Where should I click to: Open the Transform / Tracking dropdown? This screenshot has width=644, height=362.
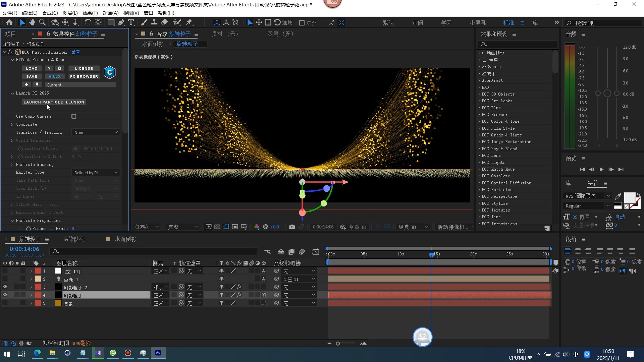pyautogui.click(x=96, y=132)
